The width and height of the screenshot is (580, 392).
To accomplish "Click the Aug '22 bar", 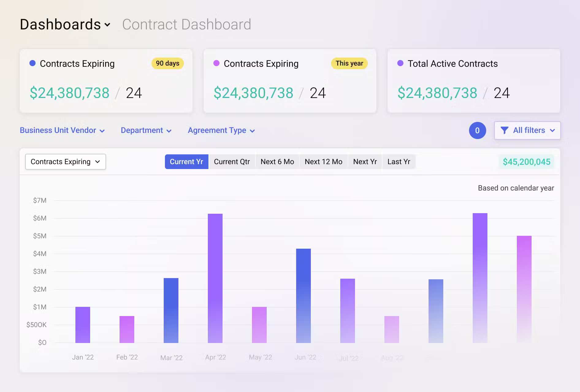I will click(392, 329).
